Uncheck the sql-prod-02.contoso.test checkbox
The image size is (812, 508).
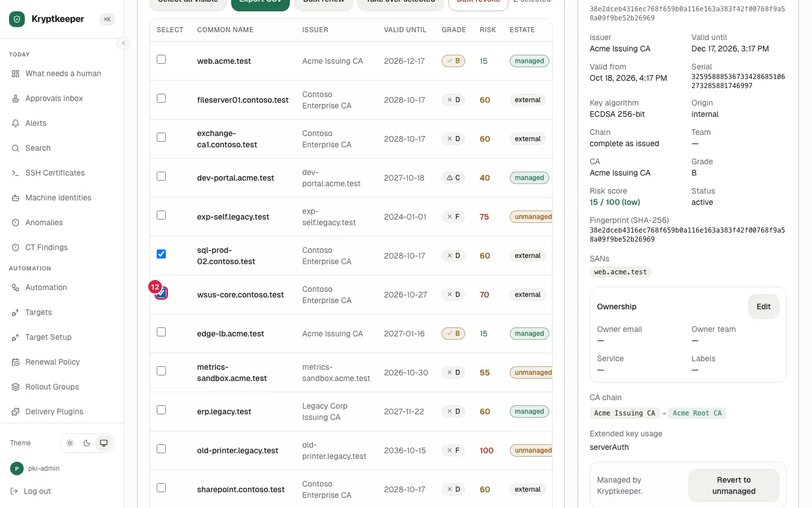coord(161,254)
